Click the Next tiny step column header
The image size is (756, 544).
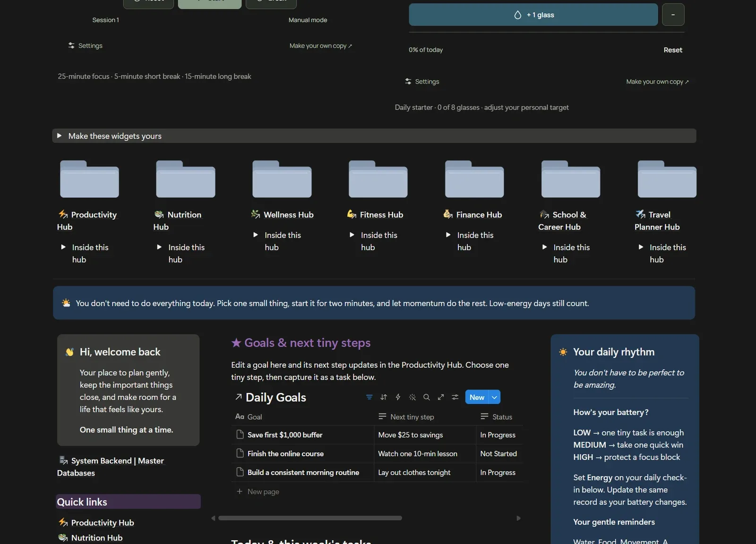406,416
